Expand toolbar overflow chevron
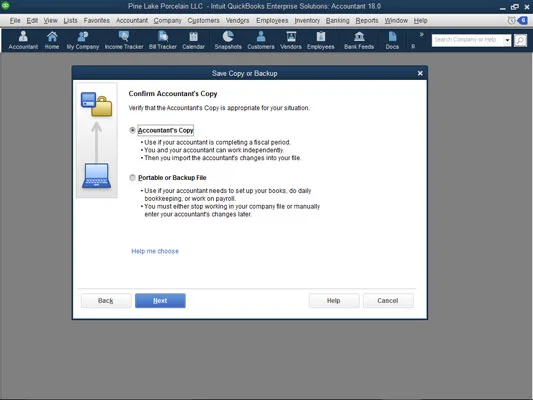 (x=422, y=34)
